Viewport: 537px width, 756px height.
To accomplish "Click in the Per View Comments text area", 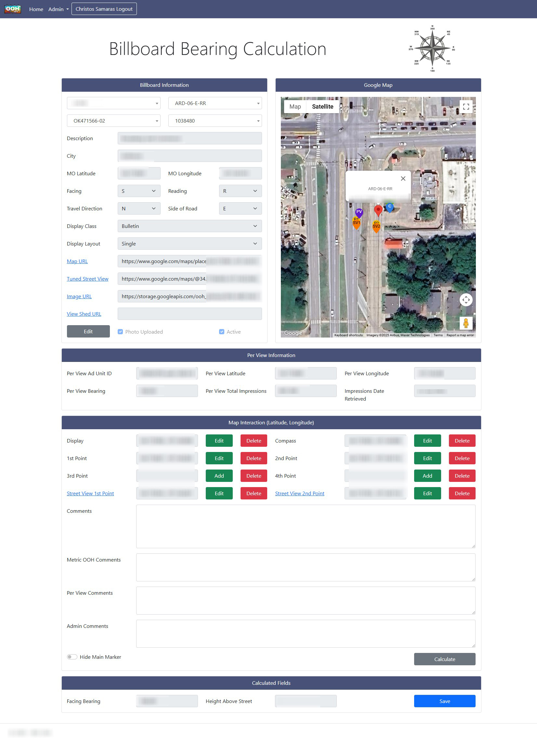I will tap(306, 601).
